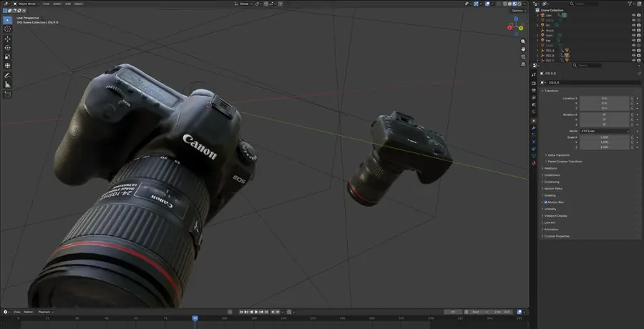Select the Add Cube tool
This screenshot has width=644, height=329.
click(7, 94)
